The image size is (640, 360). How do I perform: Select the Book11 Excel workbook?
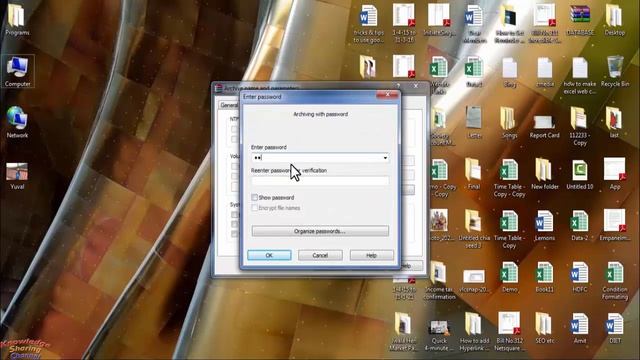coord(544,277)
